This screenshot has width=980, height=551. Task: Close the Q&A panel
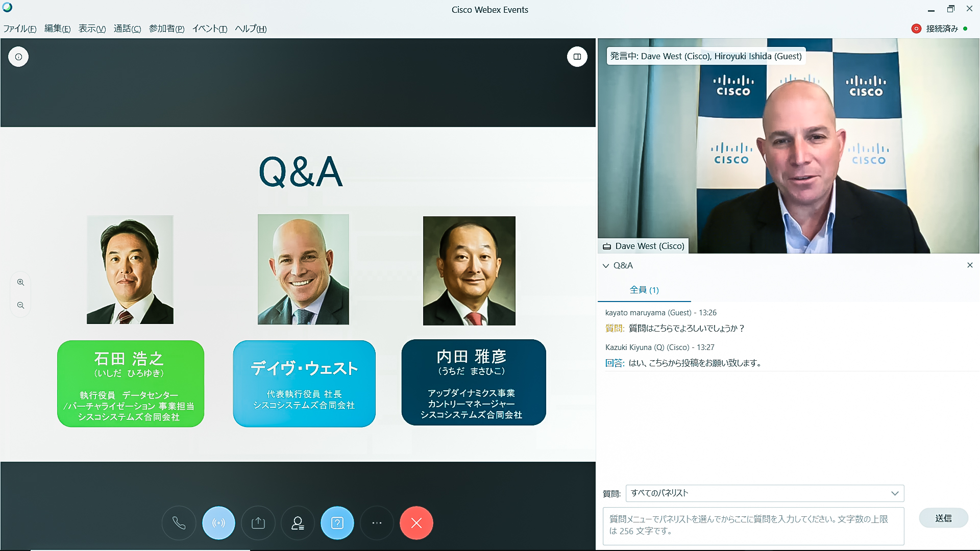tap(970, 265)
